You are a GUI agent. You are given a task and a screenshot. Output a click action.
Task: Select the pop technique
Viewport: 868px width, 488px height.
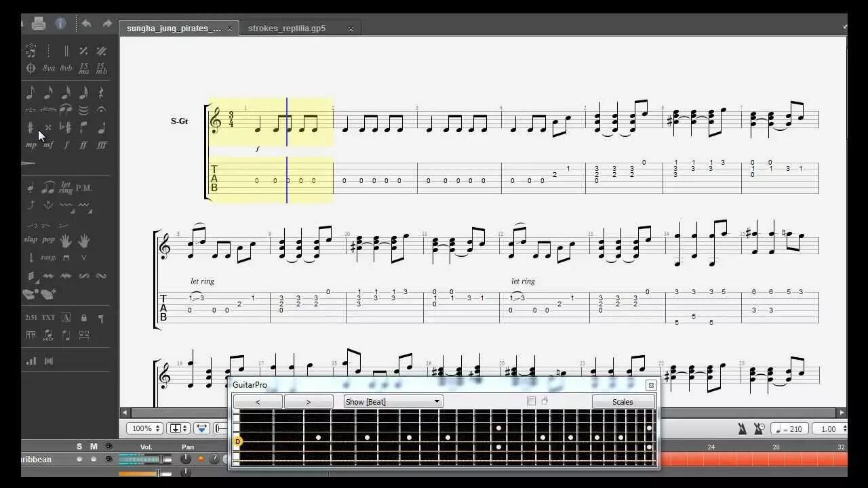pos(49,239)
